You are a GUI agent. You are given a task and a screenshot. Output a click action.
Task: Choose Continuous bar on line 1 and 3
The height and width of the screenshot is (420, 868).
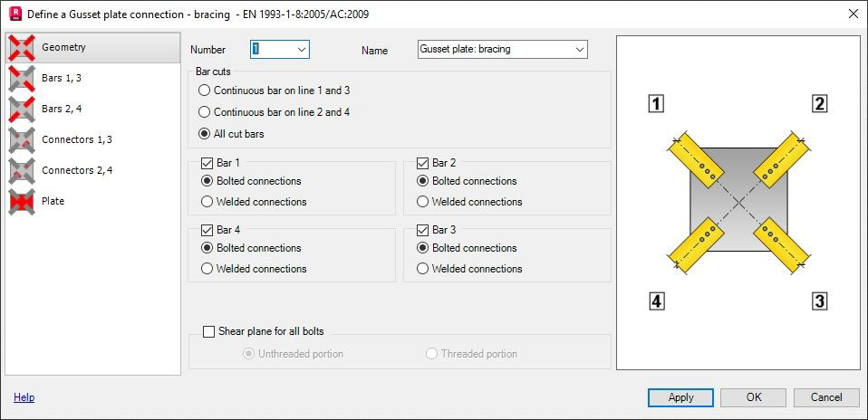[x=204, y=91]
